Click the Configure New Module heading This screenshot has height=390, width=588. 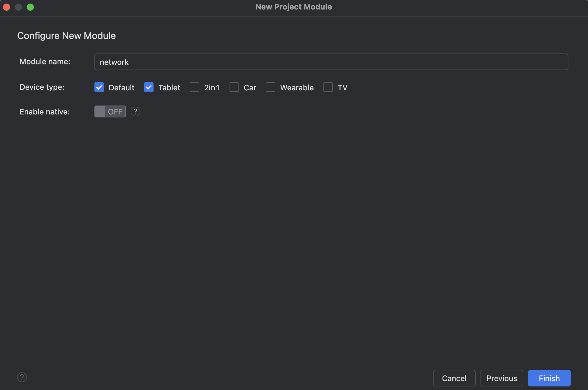click(x=67, y=36)
